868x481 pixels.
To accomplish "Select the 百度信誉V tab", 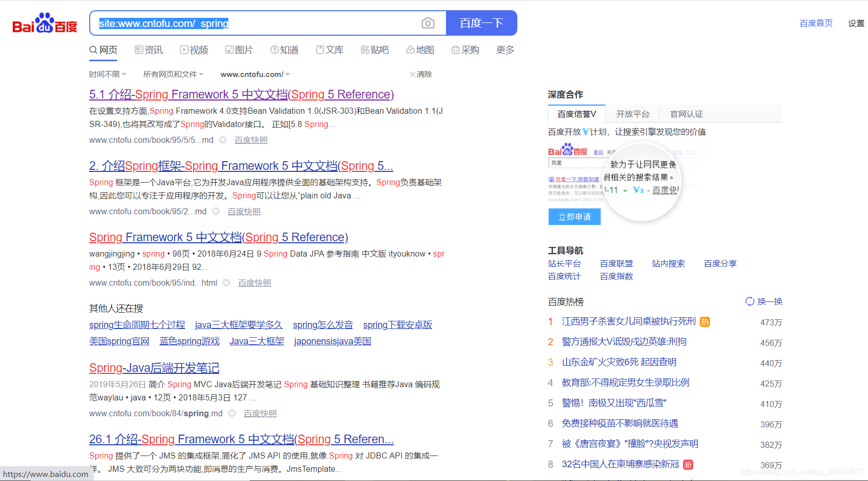I will 576,114.
